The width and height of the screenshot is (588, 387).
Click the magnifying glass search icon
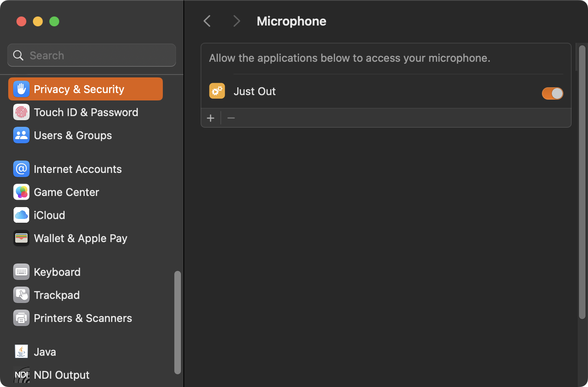tap(18, 55)
